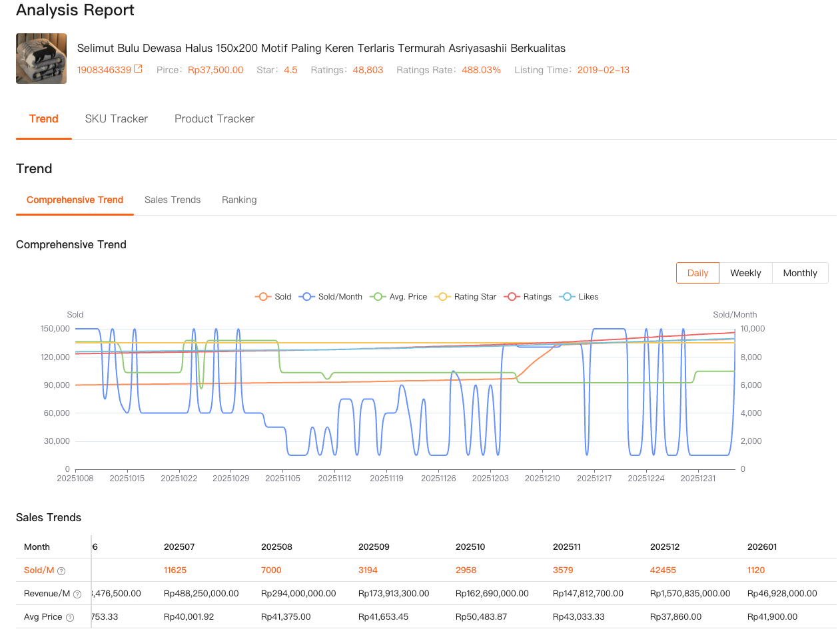Toggle the Sold series in chart legend
Image resolution: width=840 pixels, height=637 pixels.
(x=273, y=297)
